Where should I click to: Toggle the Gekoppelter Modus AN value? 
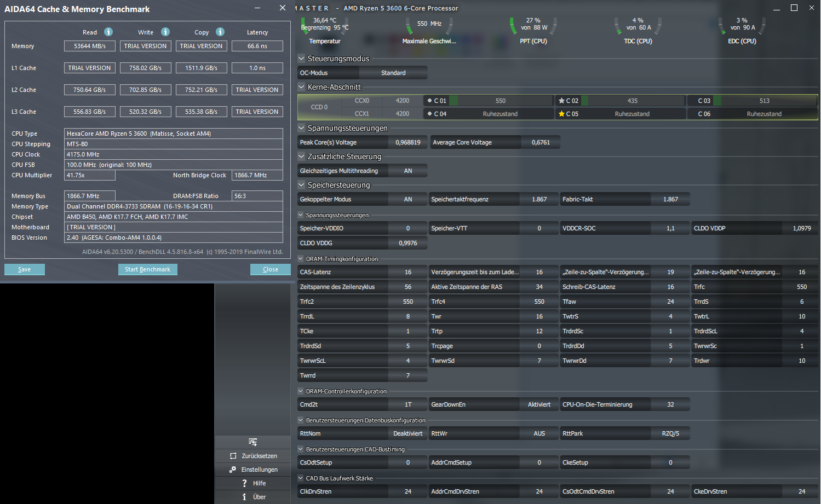pos(408,199)
